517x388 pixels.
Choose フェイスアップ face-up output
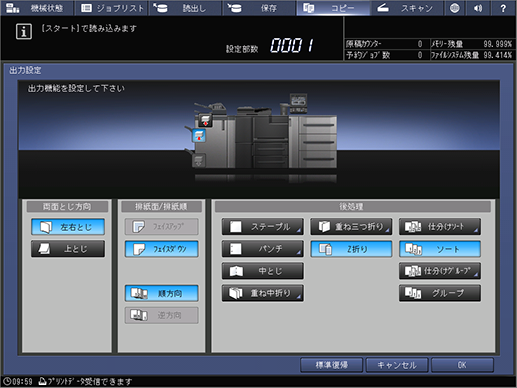[162, 227]
